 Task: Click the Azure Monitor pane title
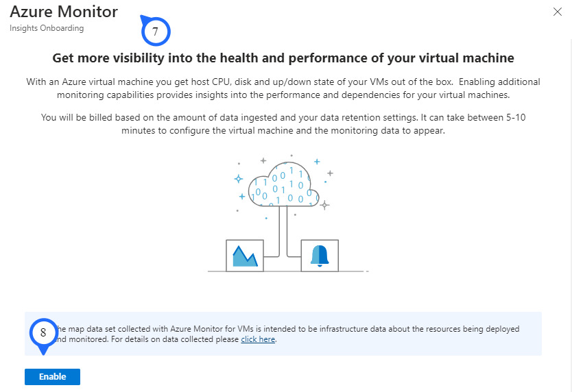point(64,12)
